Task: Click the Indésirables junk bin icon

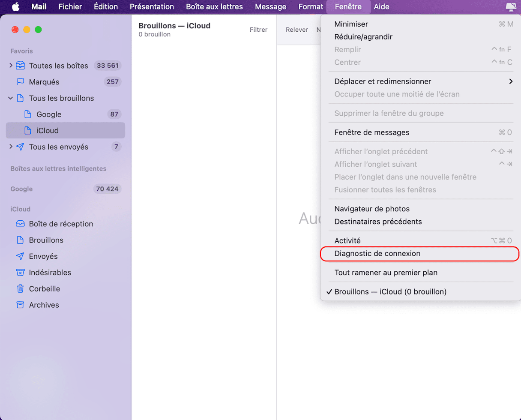Action: (x=20, y=273)
